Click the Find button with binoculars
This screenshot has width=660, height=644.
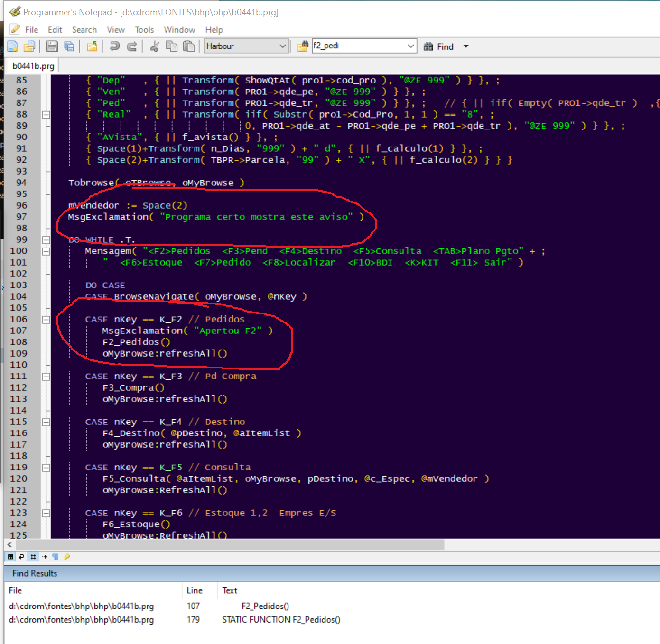[439, 46]
